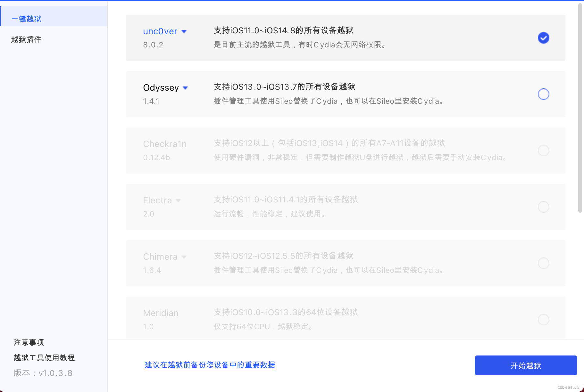Screen dimensions: 584x392
Task: Click '支持iOS11.0~iOS11.4.1的所有设备越狱' heading
Action: coord(286,200)
